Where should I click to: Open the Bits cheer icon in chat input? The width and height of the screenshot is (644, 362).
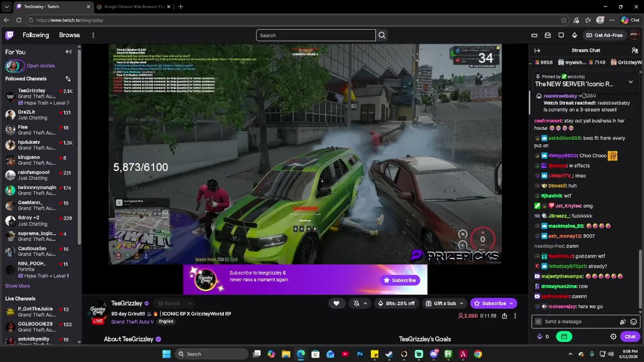pos(623,322)
